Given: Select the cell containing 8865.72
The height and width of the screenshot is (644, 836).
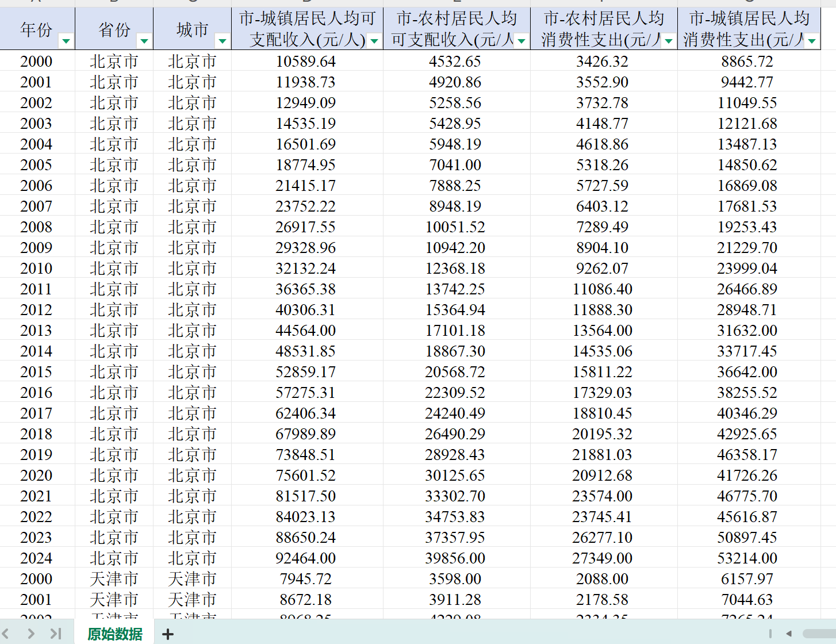Looking at the screenshot, I should click(749, 62).
